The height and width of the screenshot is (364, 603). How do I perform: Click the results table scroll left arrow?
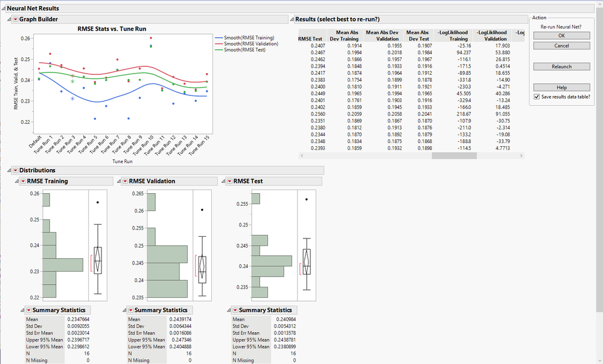tap(302, 156)
